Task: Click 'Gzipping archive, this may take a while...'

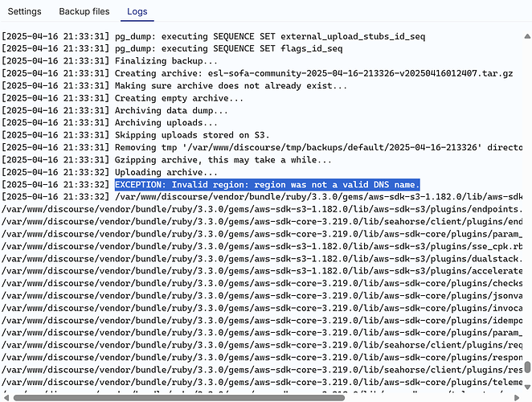Action: 166,160
